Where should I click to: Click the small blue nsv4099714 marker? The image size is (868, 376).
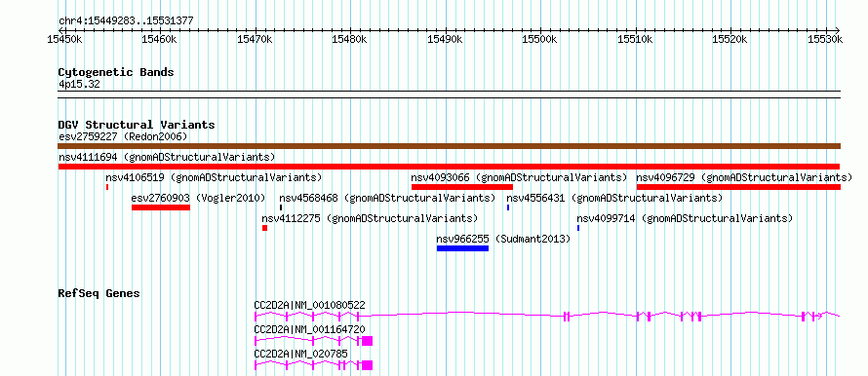click(578, 228)
